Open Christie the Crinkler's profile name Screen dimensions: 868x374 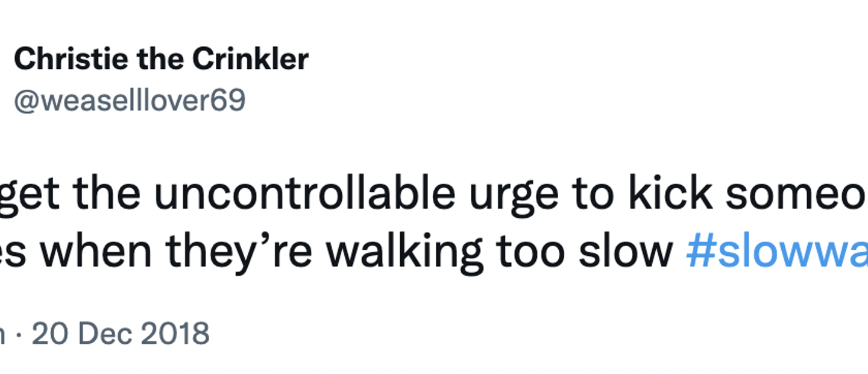pos(161,59)
